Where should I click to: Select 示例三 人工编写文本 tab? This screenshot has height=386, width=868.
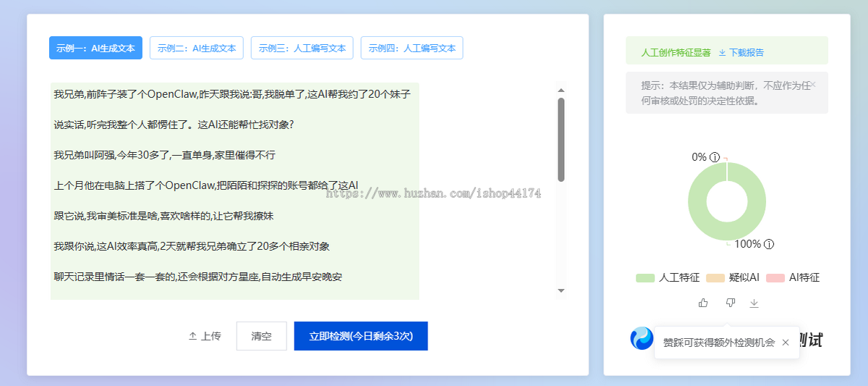pyautogui.click(x=302, y=48)
